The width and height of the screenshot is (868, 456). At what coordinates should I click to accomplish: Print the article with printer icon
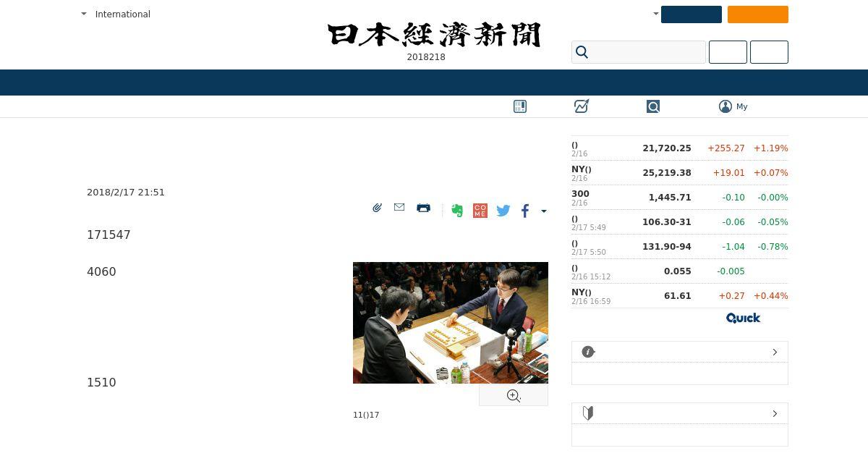coord(423,208)
